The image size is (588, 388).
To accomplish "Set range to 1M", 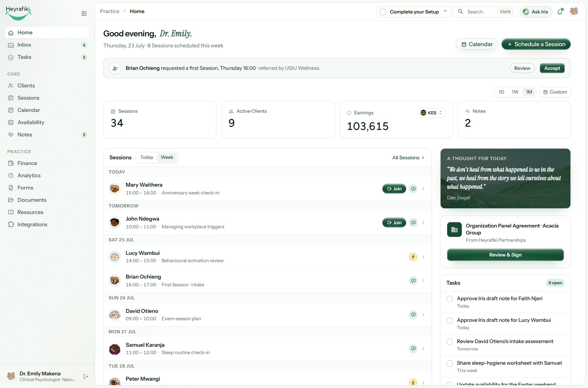I will [529, 92].
